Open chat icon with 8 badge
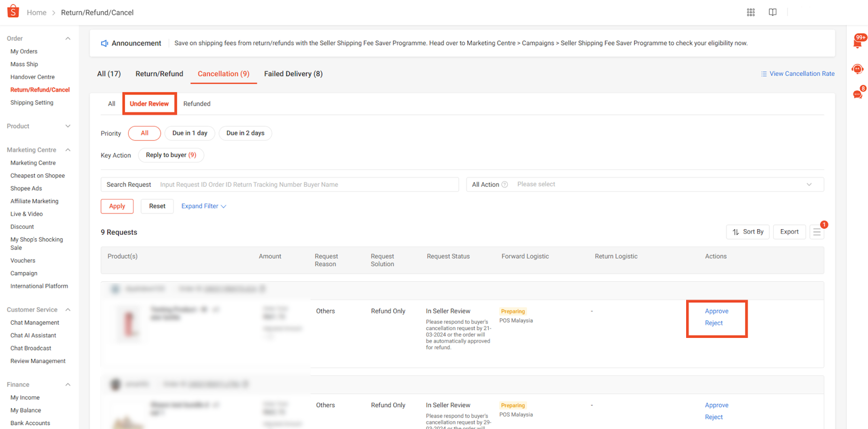This screenshot has width=868, height=429. 858,93
